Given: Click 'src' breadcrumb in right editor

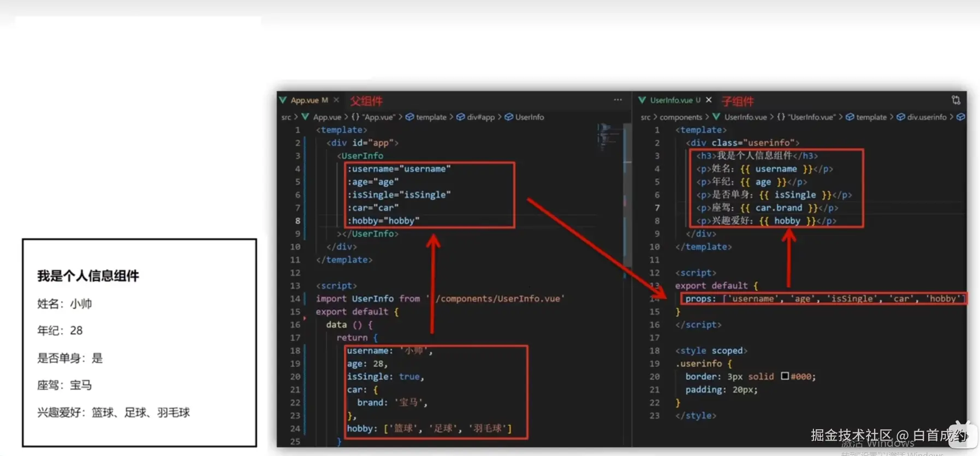Looking at the screenshot, I should tap(645, 117).
